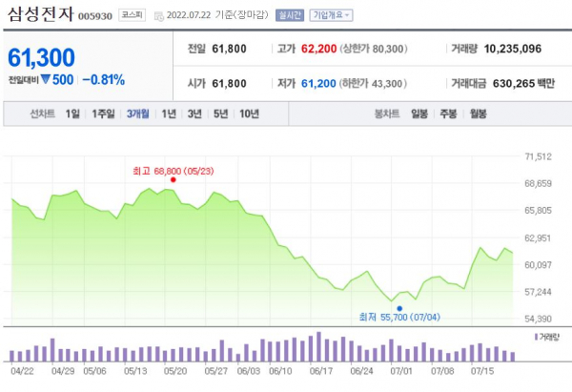Switch to 월봉 monthly candlestick chart
572x392 pixels.
pyautogui.click(x=478, y=113)
